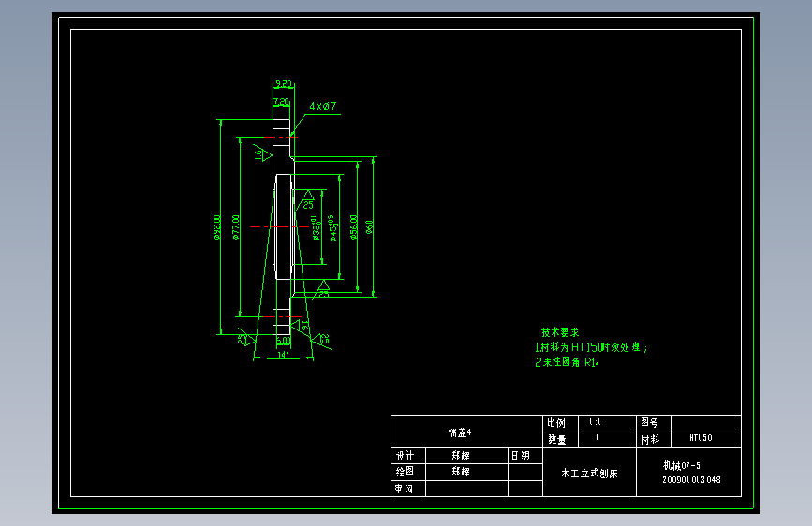The width and height of the screenshot is (812, 526).
Task: Select the 14° angle dimension
Action: [x=283, y=355]
